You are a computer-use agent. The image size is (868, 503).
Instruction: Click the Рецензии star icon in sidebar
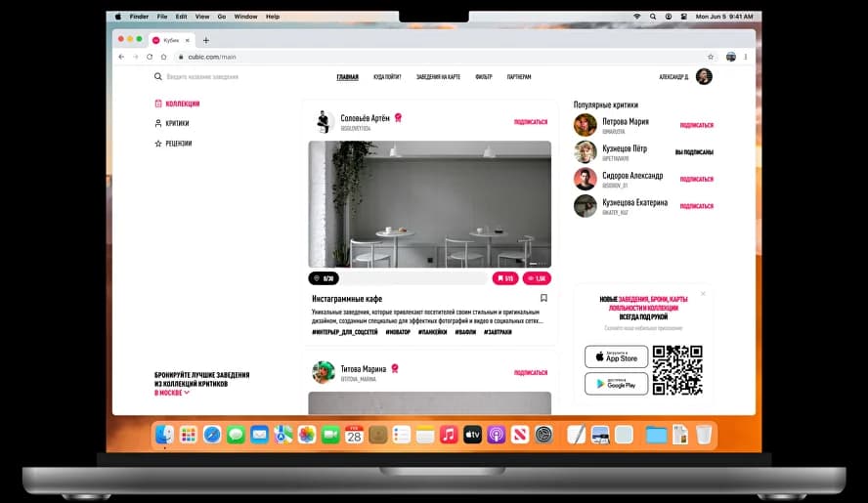point(158,144)
